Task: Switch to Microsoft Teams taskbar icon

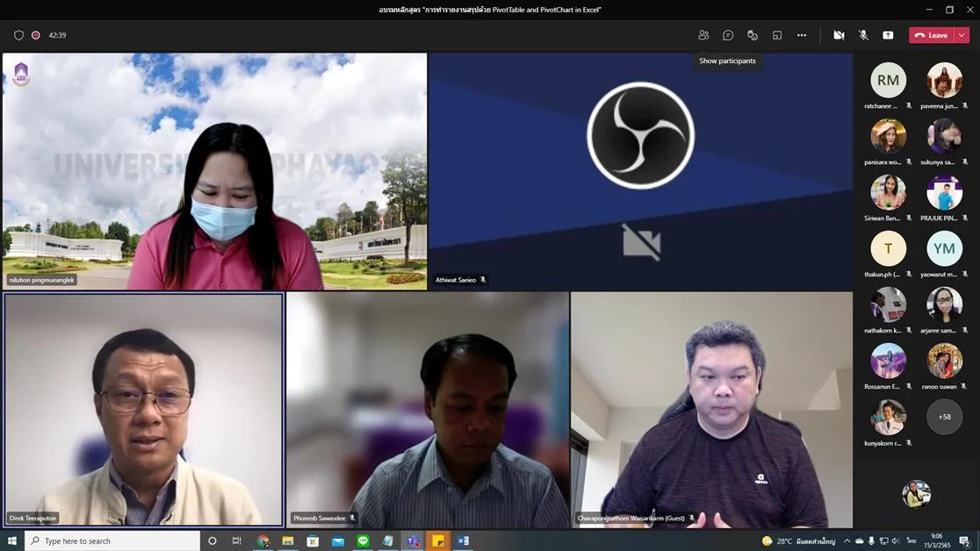Action: click(413, 541)
